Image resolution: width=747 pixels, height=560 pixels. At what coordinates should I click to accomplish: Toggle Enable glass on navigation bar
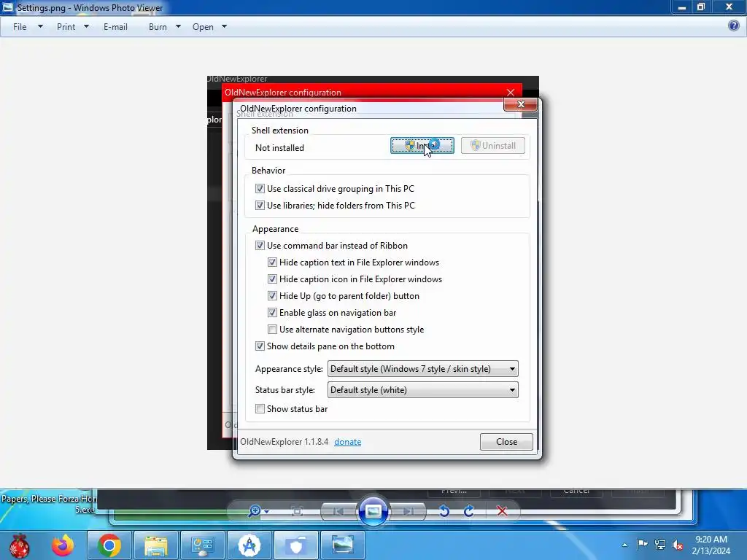tap(272, 312)
